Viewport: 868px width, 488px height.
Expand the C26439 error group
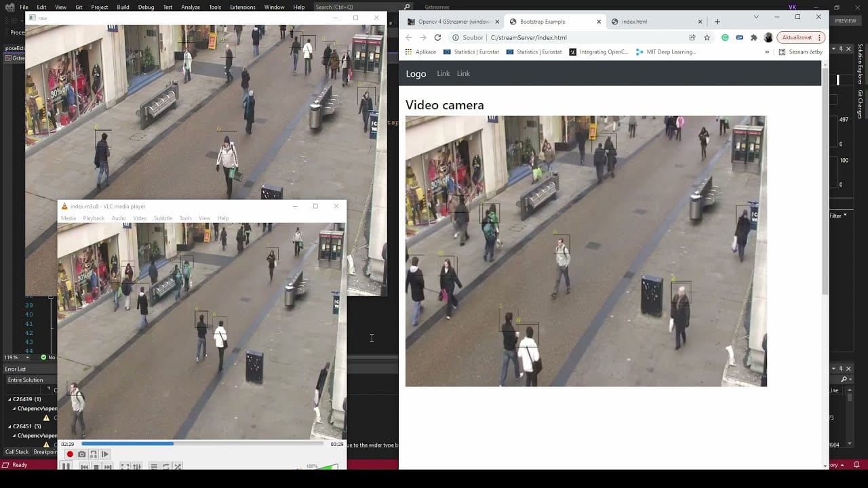coord(10,399)
